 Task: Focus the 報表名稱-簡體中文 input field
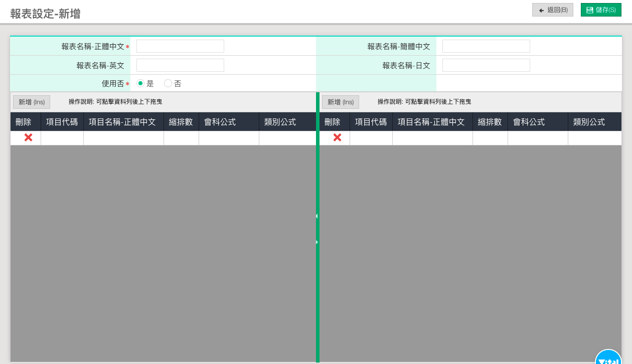pyautogui.click(x=486, y=46)
